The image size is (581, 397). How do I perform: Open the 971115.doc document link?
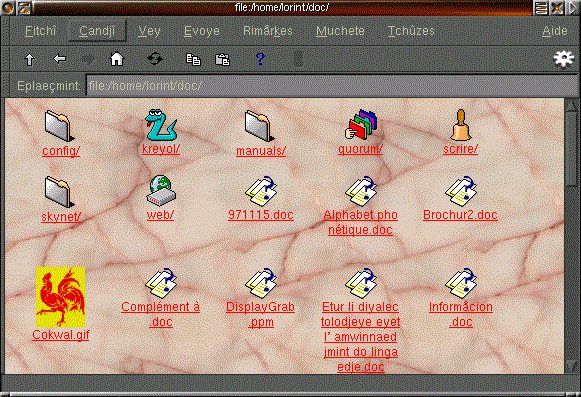(261, 215)
